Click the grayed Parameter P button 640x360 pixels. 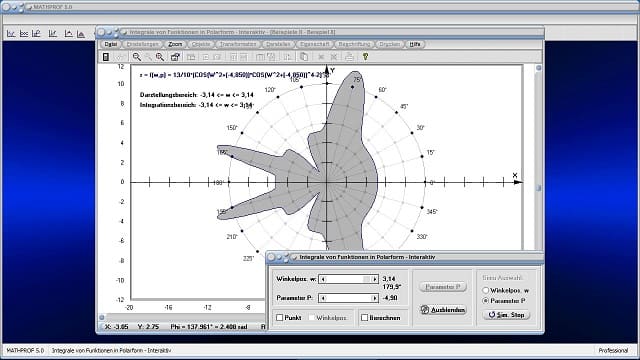(x=443, y=287)
